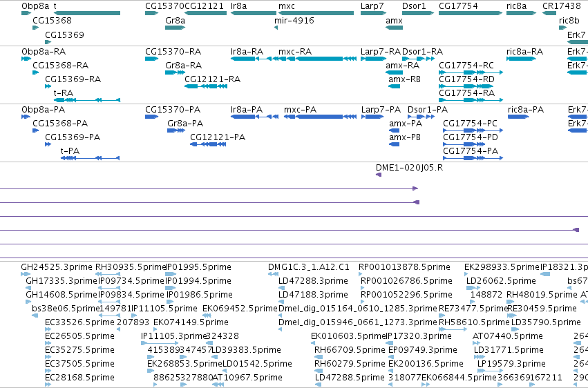The image size is (588, 388).
Task: Select the CG15368 gene label
Action: [52, 20]
